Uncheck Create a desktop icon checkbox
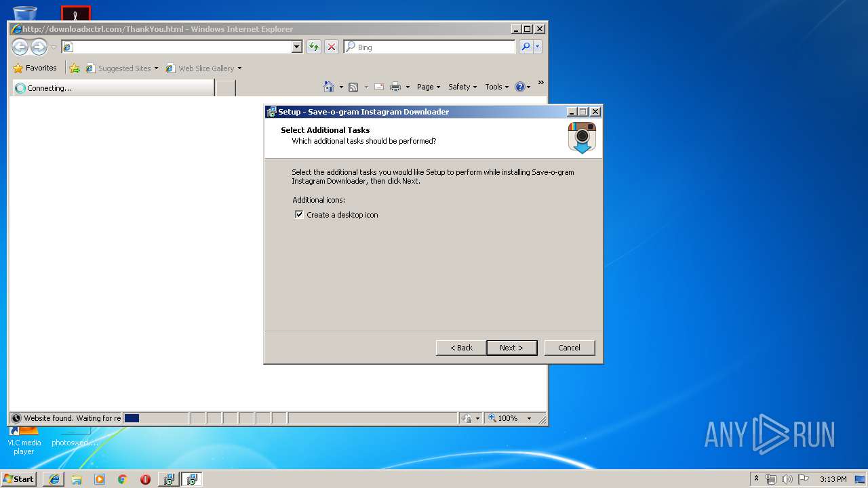The height and width of the screenshot is (488, 868). click(x=299, y=215)
